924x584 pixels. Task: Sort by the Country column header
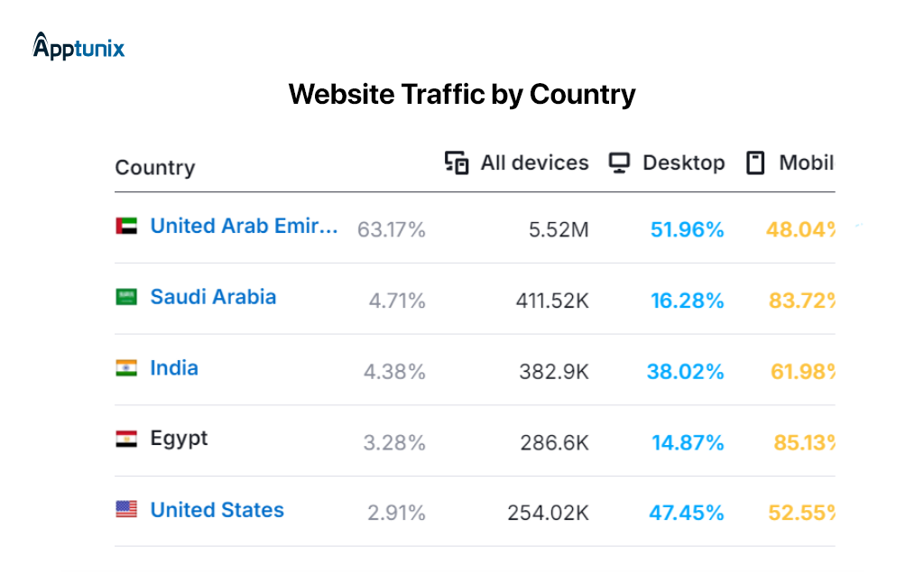pos(154,168)
